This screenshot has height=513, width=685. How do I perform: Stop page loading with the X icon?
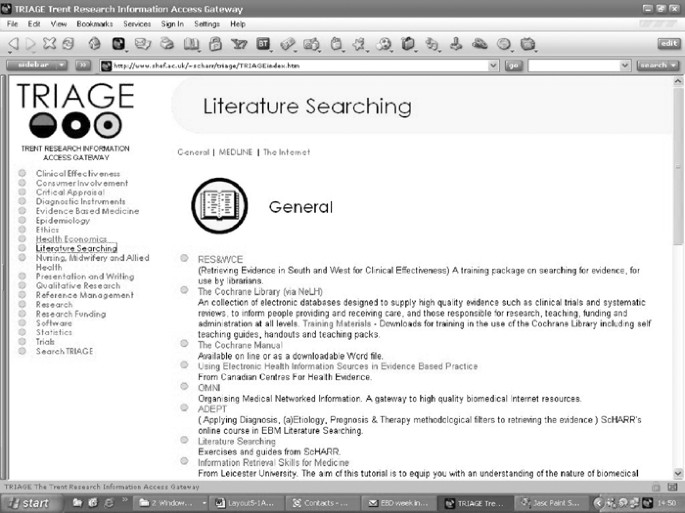coord(49,43)
